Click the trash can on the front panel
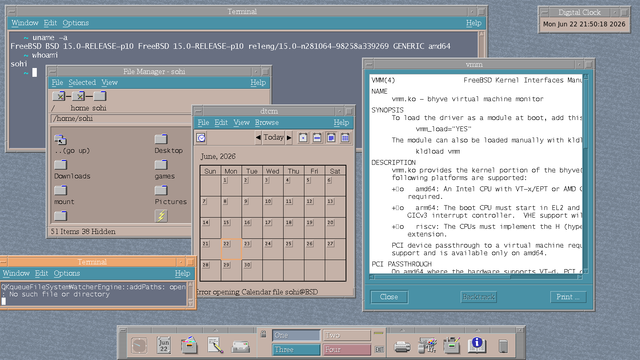640x360 pixels. click(x=503, y=346)
